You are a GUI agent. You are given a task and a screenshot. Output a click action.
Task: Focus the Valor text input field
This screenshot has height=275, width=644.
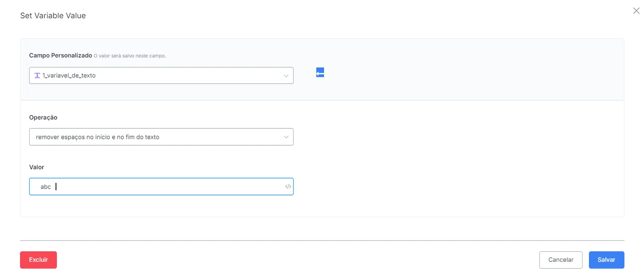click(161, 186)
